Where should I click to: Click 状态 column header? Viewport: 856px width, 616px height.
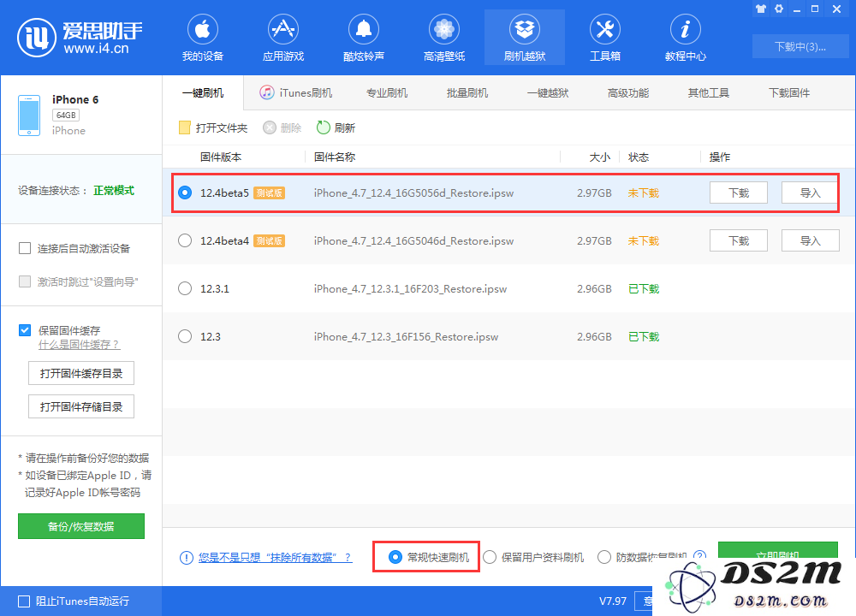[x=639, y=157]
